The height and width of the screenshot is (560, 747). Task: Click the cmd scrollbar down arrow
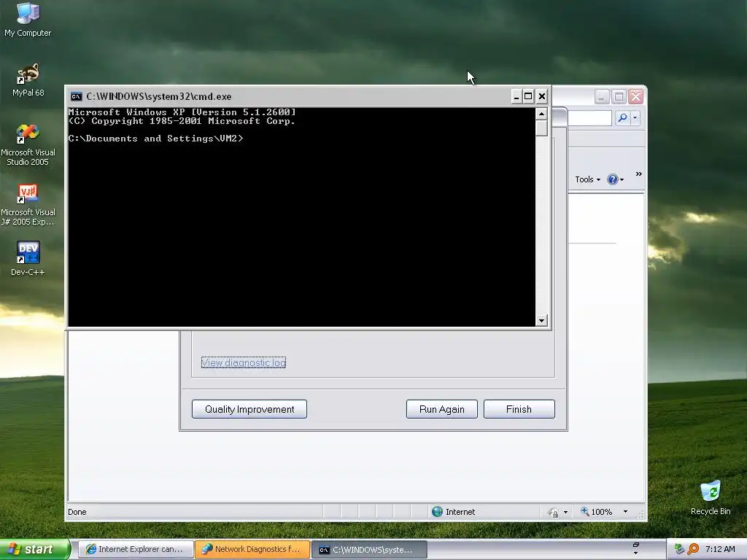pyautogui.click(x=541, y=321)
